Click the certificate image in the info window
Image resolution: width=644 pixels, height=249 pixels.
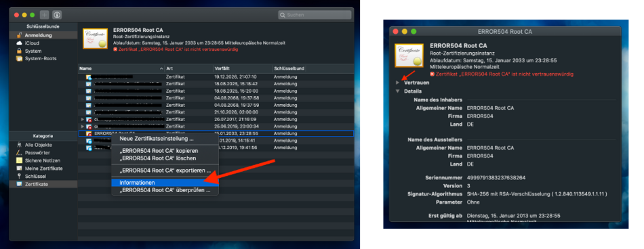[409, 55]
